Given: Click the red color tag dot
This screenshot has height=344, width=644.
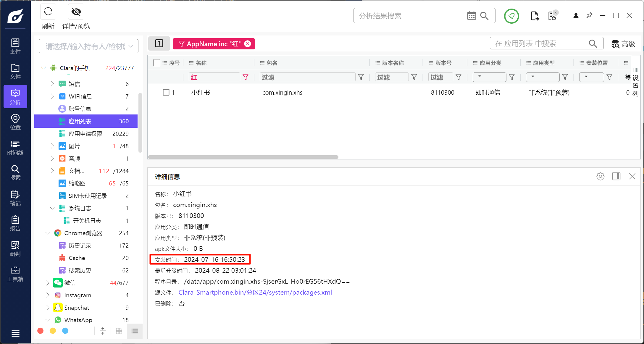Looking at the screenshot, I should (x=41, y=331).
